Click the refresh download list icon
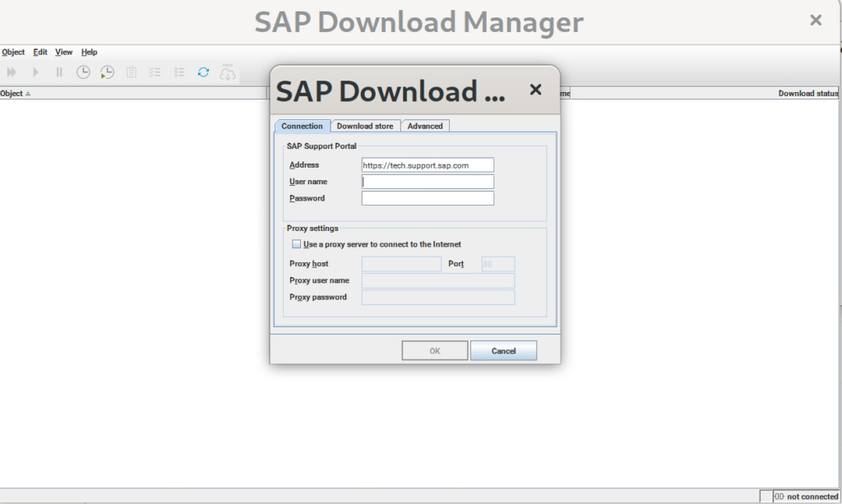 [x=203, y=72]
